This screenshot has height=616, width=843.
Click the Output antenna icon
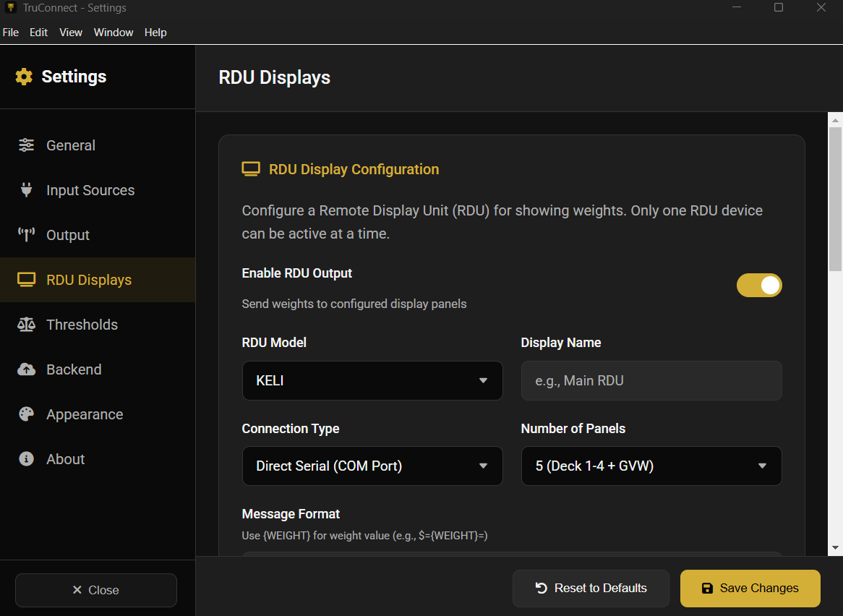tap(26, 235)
